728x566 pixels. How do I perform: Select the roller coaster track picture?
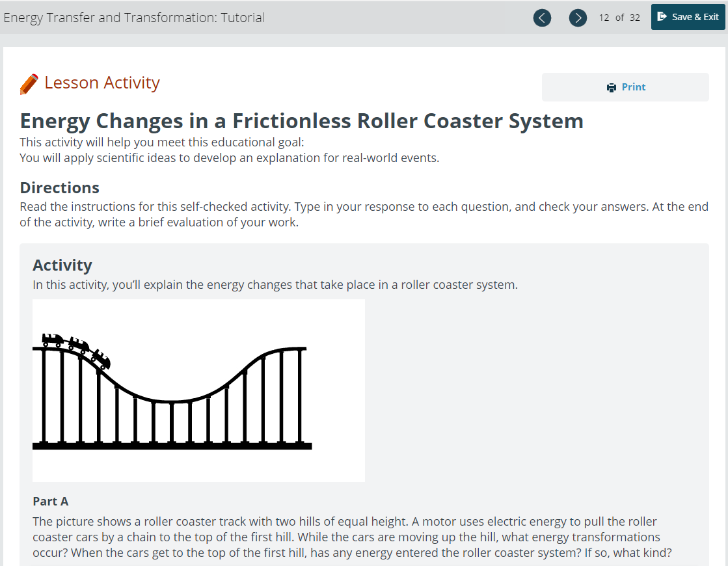coord(198,390)
